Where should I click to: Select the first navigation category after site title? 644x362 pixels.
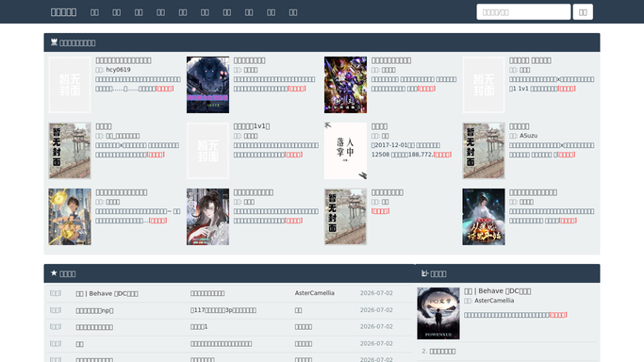coord(94,12)
